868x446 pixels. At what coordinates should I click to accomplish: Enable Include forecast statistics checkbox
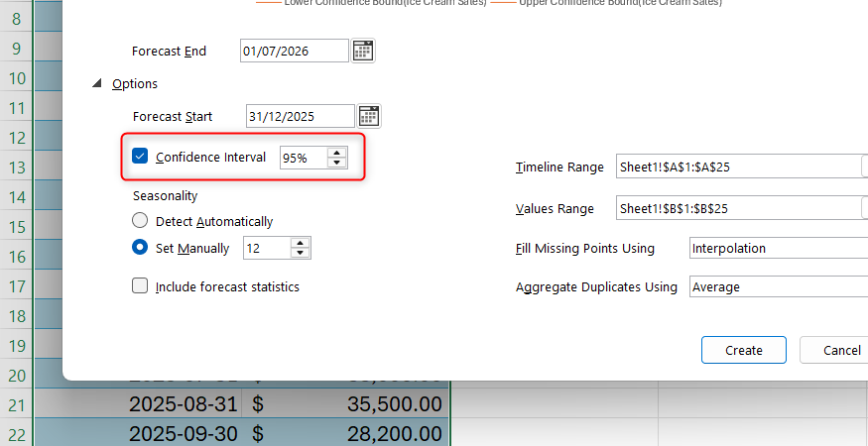pos(140,286)
